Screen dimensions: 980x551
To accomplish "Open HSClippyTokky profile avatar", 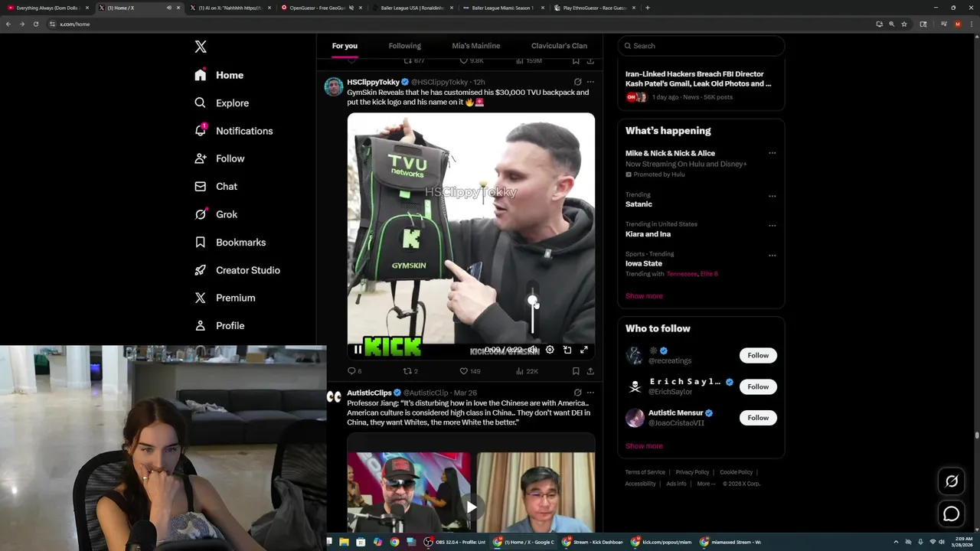I will (x=334, y=86).
